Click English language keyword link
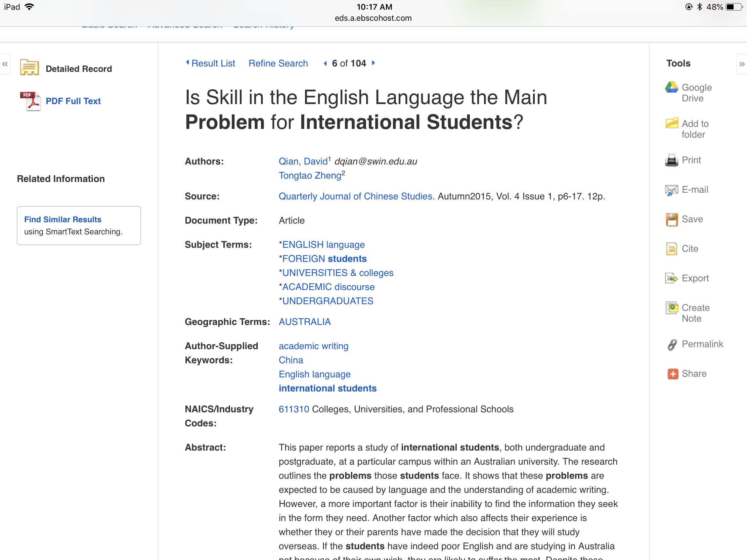This screenshot has height=560, width=747. tap(314, 374)
